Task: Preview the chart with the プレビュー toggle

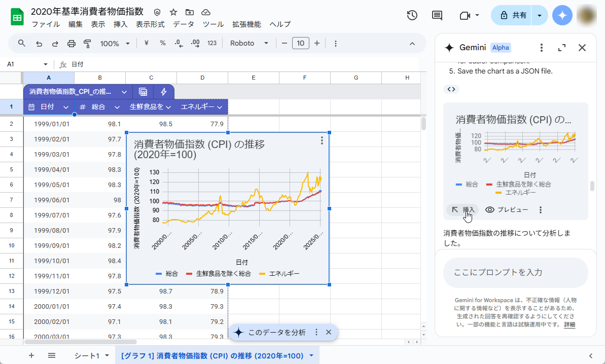Action: click(x=506, y=209)
